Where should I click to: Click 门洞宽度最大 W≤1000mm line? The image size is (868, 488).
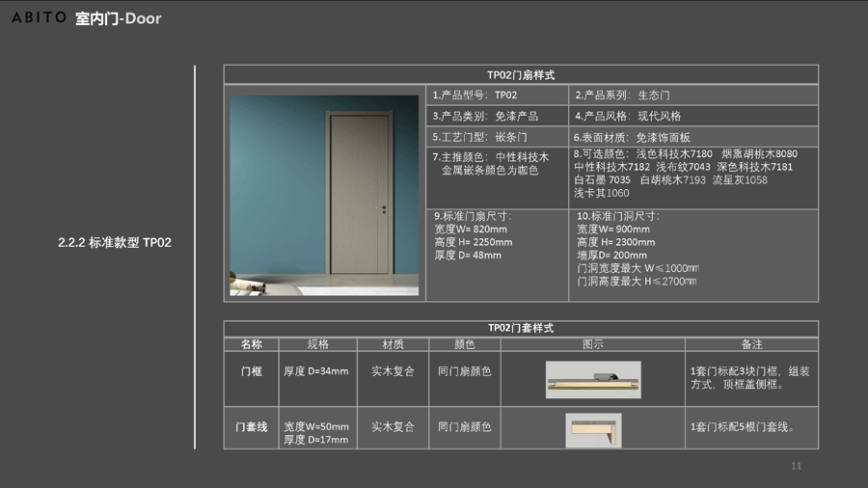(637, 268)
